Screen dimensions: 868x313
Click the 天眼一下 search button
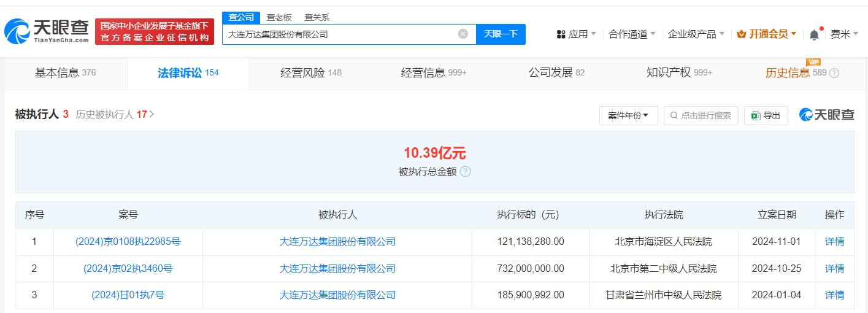pyautogui.click(x=501, y=34)
